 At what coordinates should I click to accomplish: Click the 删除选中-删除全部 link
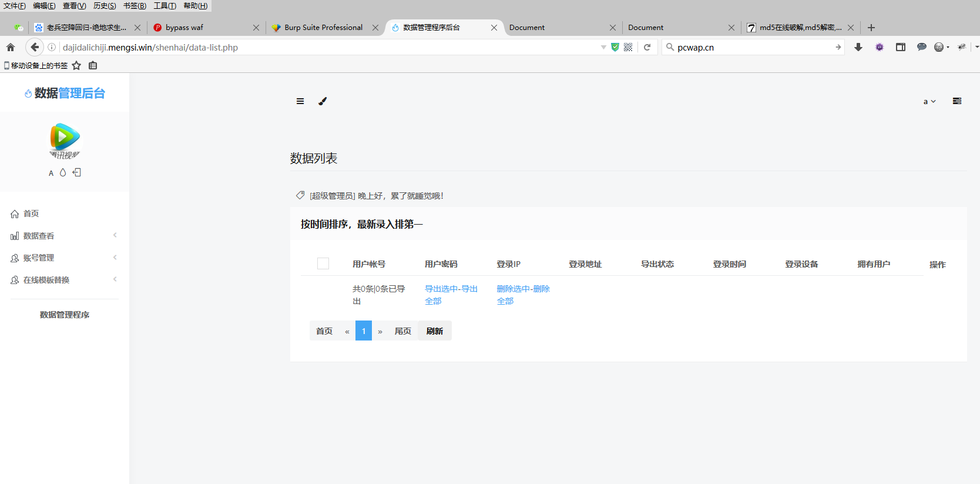(x=523, y=295)
